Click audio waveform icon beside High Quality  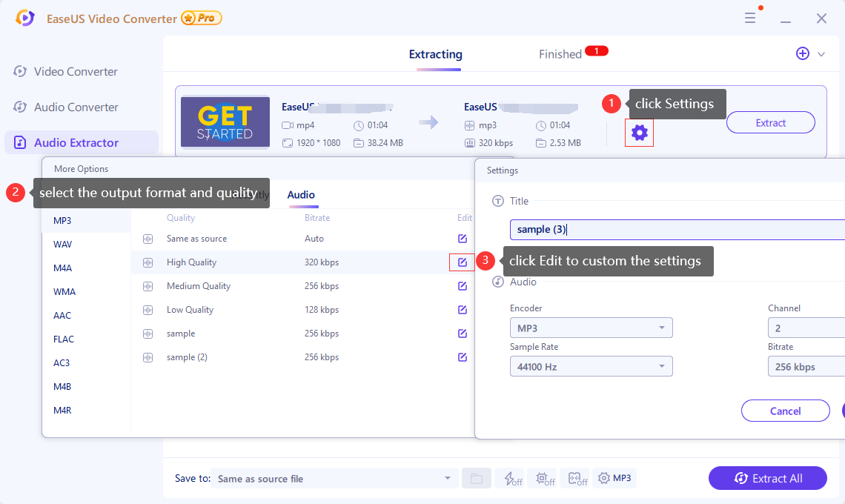click(148, 262)
